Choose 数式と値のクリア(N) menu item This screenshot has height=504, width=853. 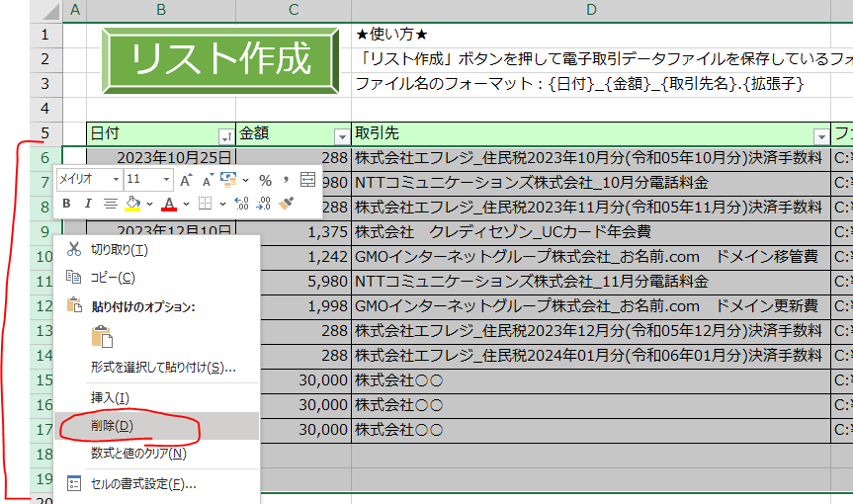[x=157, y=453]
